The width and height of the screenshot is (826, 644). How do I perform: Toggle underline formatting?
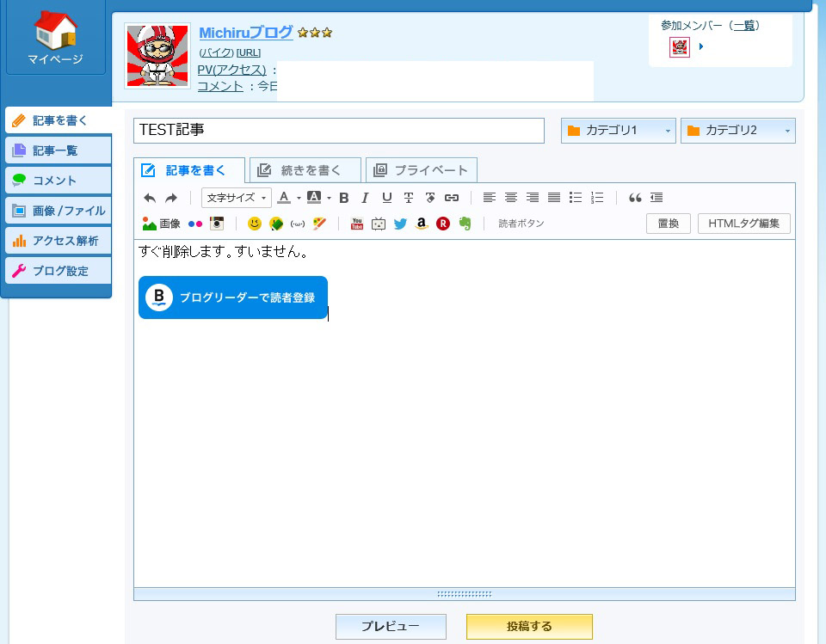[386, 198]
